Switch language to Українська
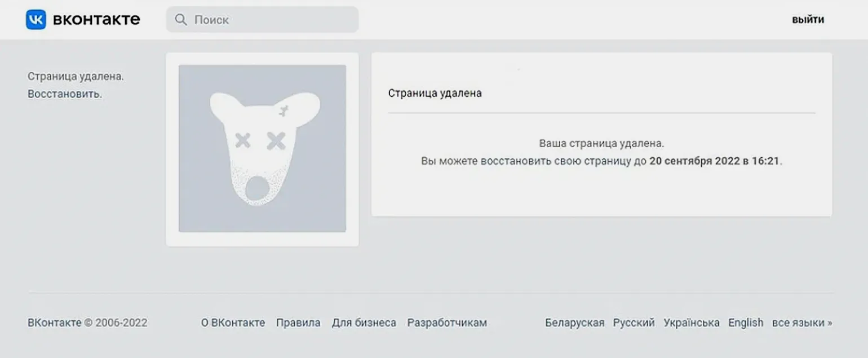The width and height of the screenshot is (868, 358). pos(692,323)
